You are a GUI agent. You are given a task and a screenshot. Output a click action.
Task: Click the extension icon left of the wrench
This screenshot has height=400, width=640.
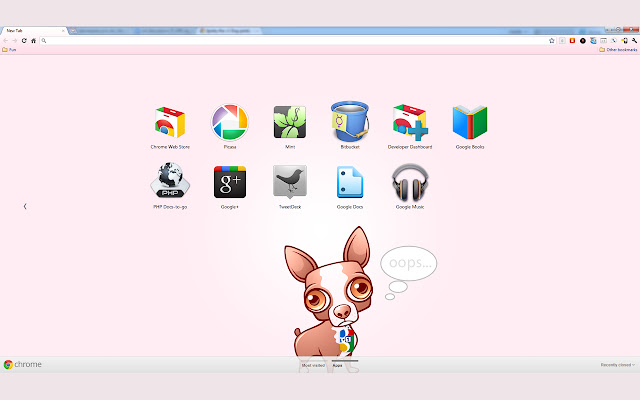tap(624, 40)
